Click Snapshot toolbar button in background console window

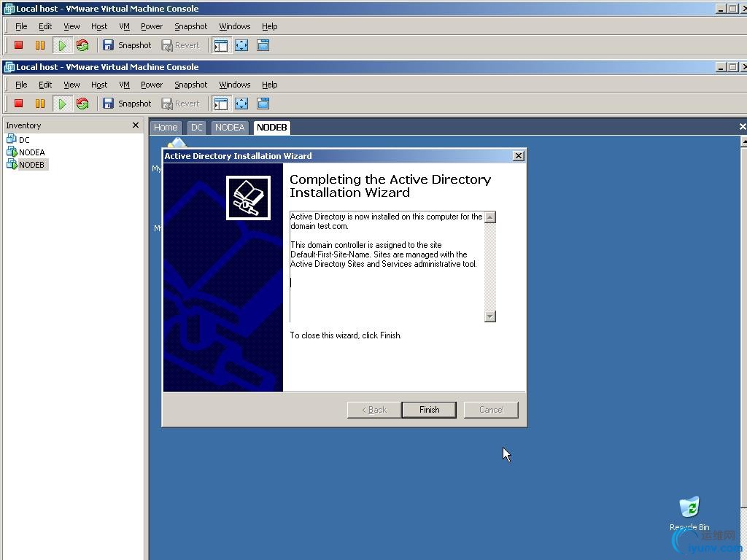127,45
